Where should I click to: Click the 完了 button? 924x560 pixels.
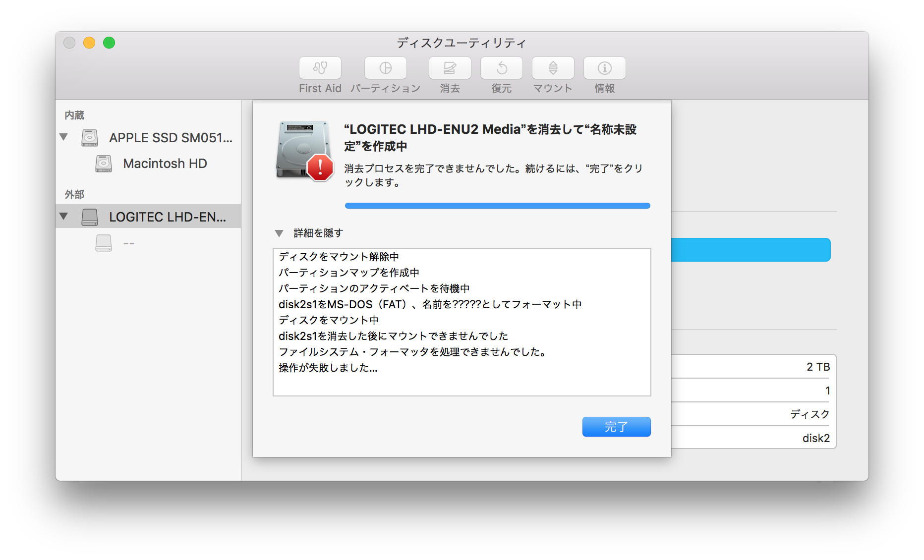616,427
